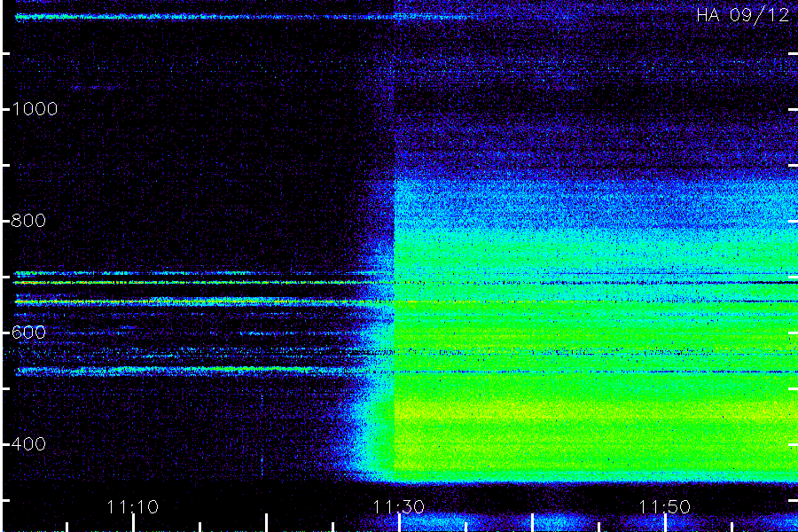
Task: Click the 600 frequency axis label
Action: point(28,332)
